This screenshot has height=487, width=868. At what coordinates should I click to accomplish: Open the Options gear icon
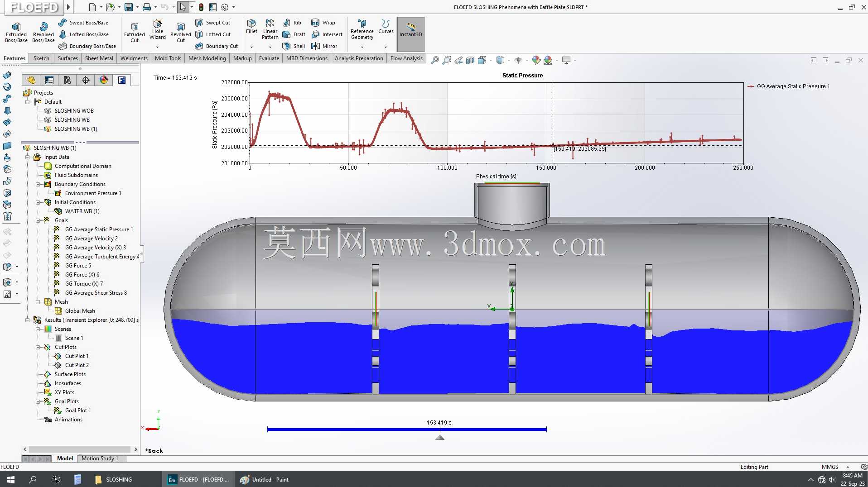click(x=225, y=7)
